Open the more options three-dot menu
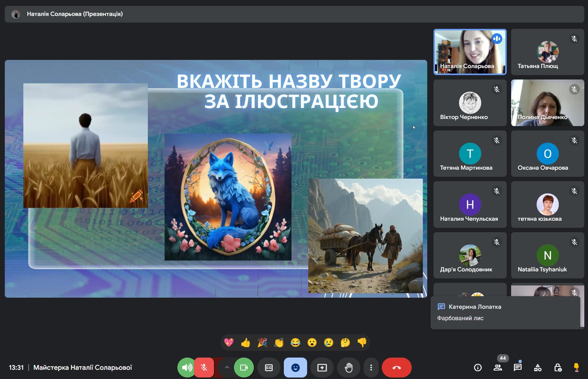588x379 pixels. (371, 368)
